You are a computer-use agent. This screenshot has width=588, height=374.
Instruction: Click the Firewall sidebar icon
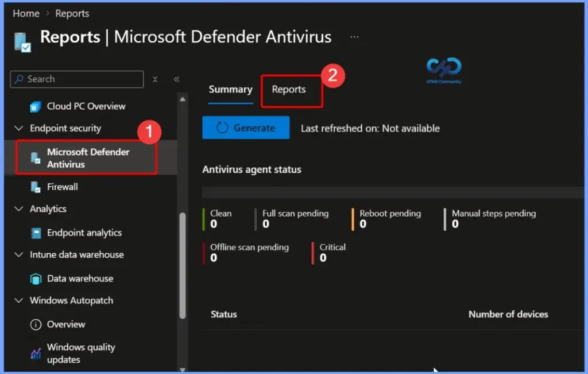35,187
